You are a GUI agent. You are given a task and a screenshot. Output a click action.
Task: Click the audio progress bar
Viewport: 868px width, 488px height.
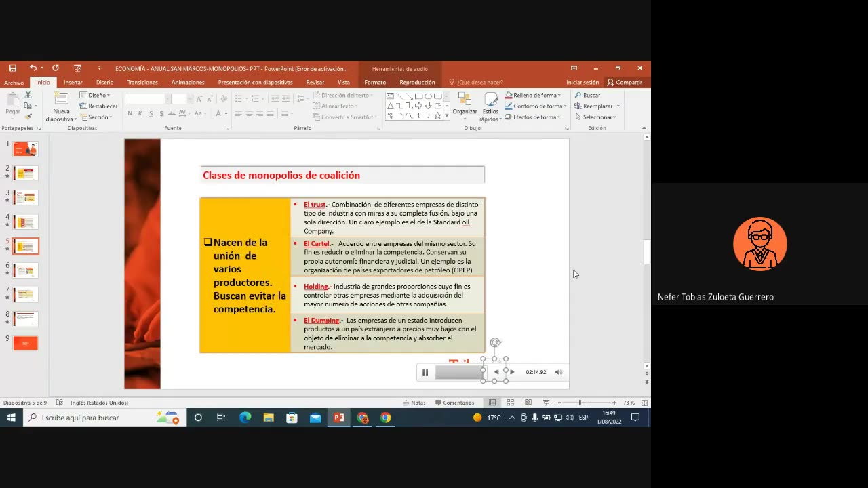coord(460,372)
